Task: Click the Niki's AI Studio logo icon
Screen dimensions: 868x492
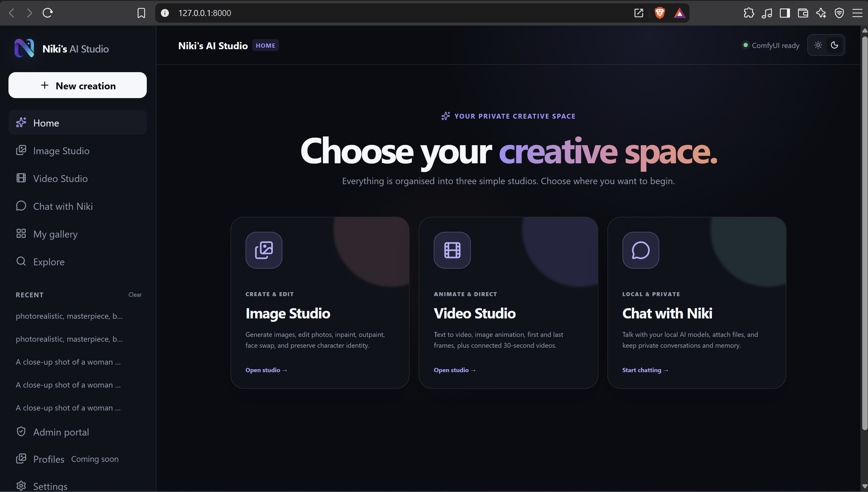Action: (24, 48)
